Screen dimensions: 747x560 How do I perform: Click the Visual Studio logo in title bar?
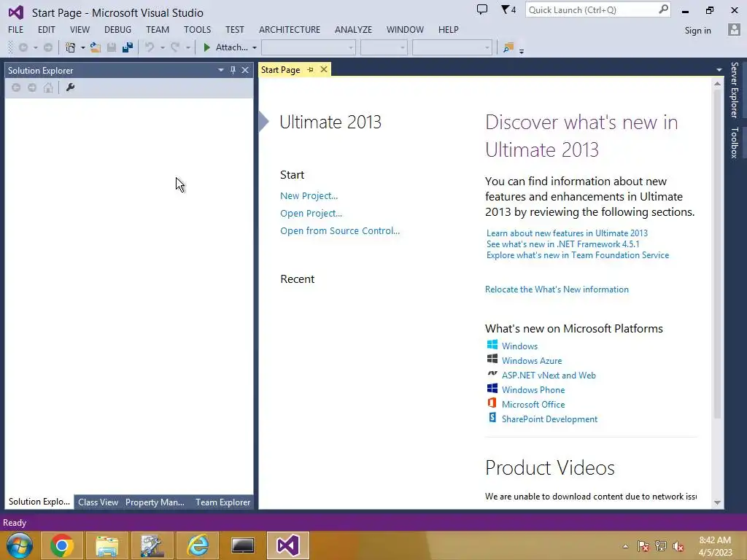(16, 12)
